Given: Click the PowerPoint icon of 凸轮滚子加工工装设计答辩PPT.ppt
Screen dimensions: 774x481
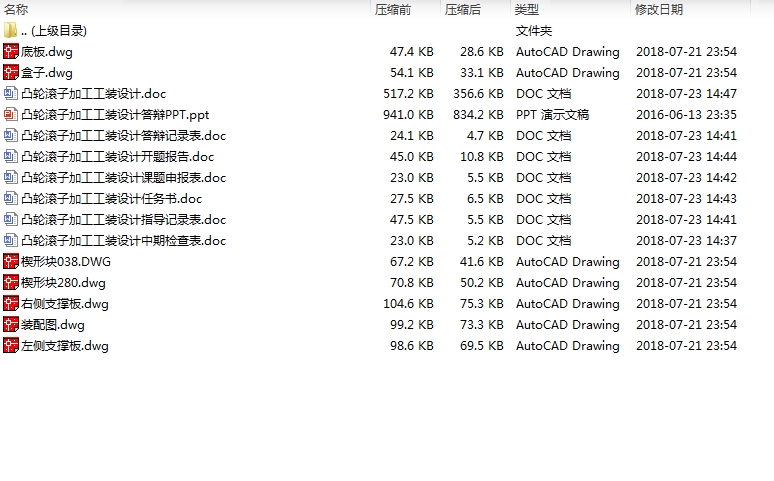Looking at the screenshot, I should pyautogui.click(x=10, y=115).
